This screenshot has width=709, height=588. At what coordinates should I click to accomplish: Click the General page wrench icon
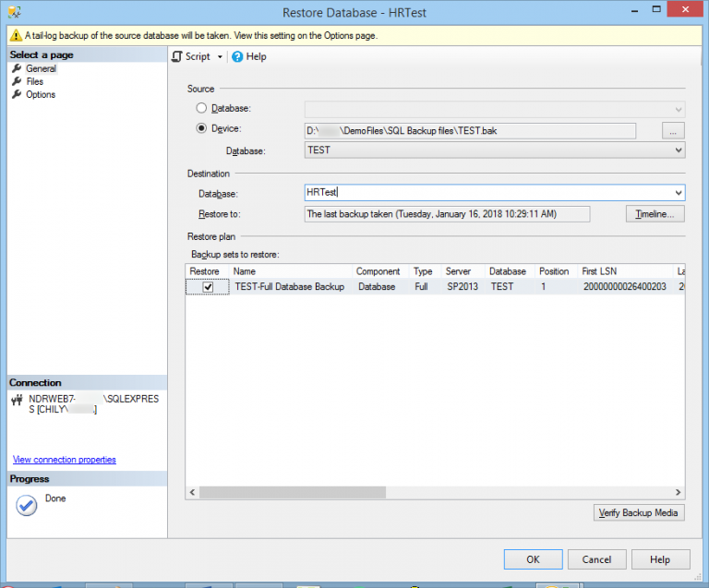[16, 68]
